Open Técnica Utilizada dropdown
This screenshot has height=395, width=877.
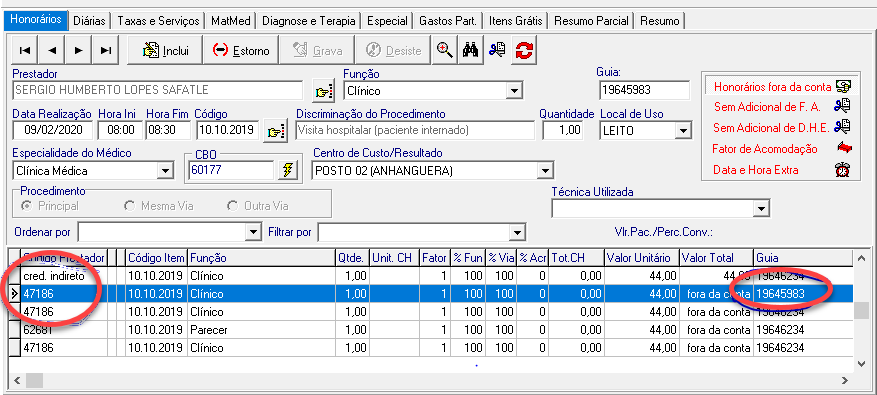pyautogui.click(x=761, y=208)
